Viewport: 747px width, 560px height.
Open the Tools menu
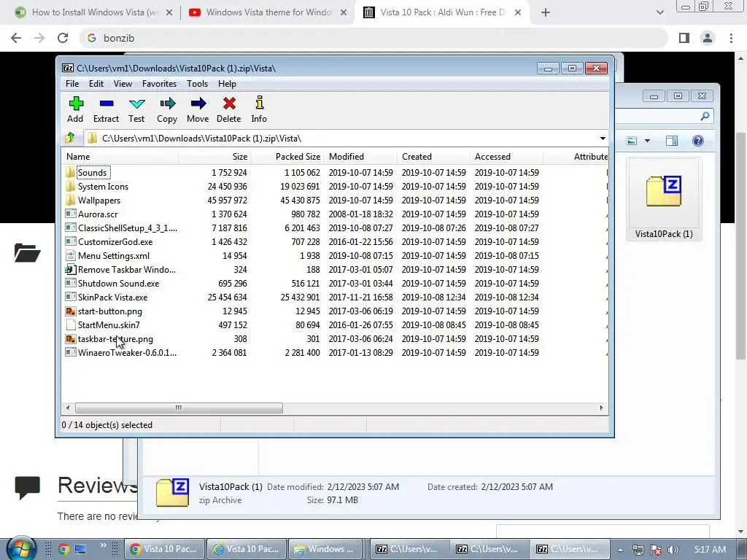[x=197, y=84]
